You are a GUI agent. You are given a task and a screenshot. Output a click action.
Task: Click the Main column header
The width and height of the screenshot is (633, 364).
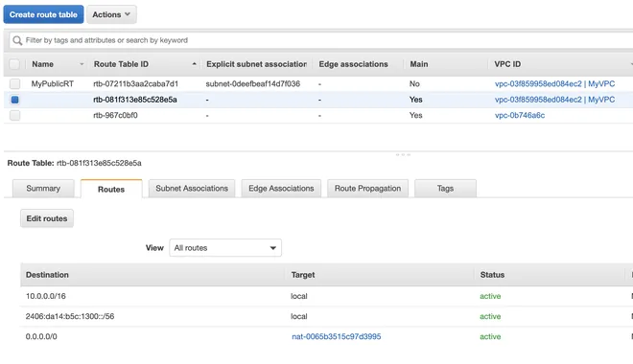(419, 64)
